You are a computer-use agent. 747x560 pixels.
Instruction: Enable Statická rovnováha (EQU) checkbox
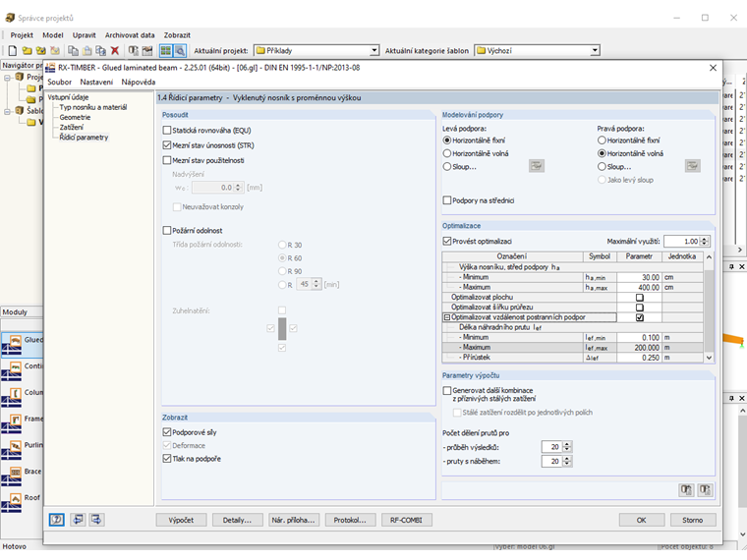pos(167,130)
